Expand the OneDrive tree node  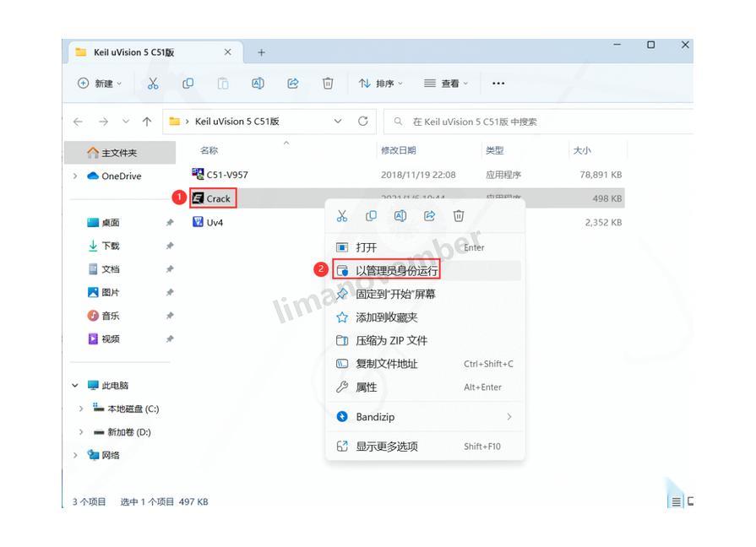coord(75,176)
